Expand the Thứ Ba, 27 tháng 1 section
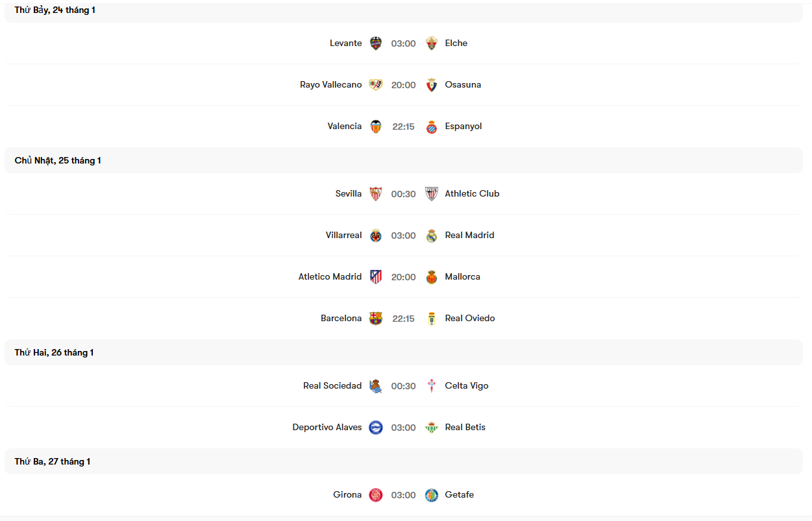This screenshot has height=521, width=812. click(x=51, y=461)
